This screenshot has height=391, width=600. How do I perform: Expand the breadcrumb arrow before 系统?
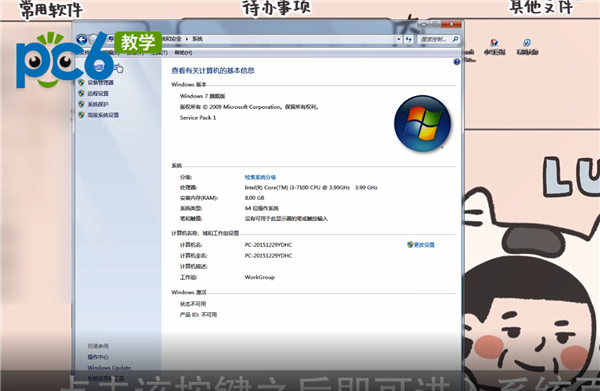pos(187,39)
